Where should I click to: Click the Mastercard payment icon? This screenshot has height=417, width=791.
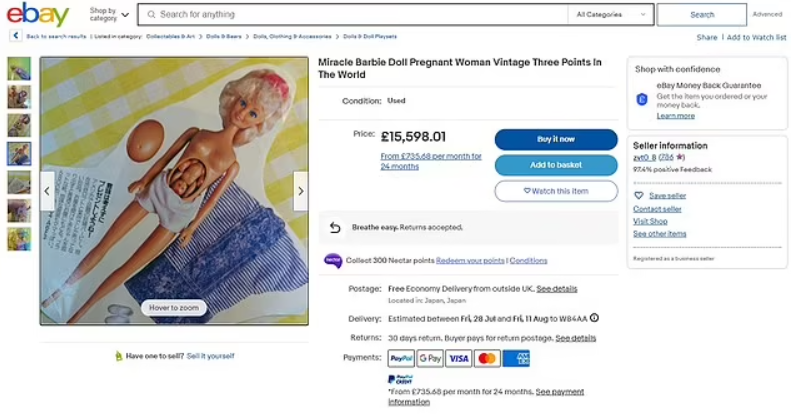point(487,358)
